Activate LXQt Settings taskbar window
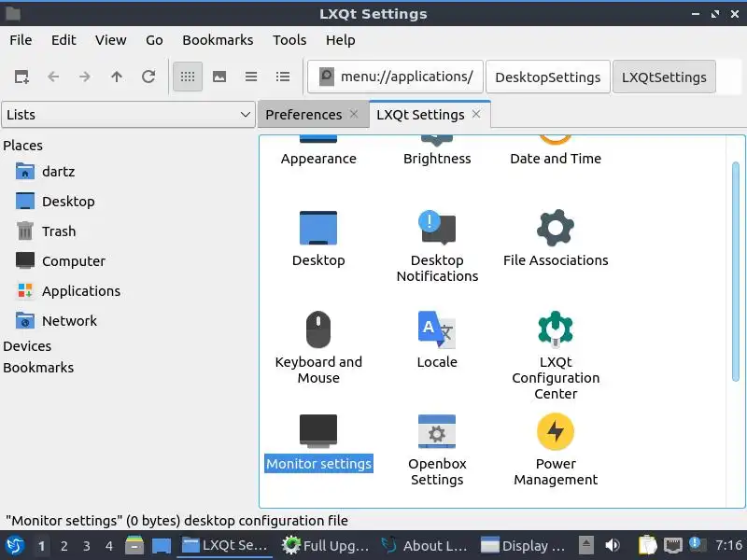The width and height of the screenshot is (747, 560). (x=224, y=545)
